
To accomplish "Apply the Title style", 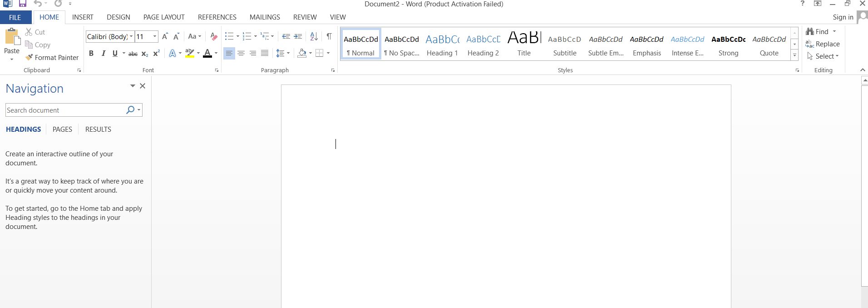I will 524,44.
